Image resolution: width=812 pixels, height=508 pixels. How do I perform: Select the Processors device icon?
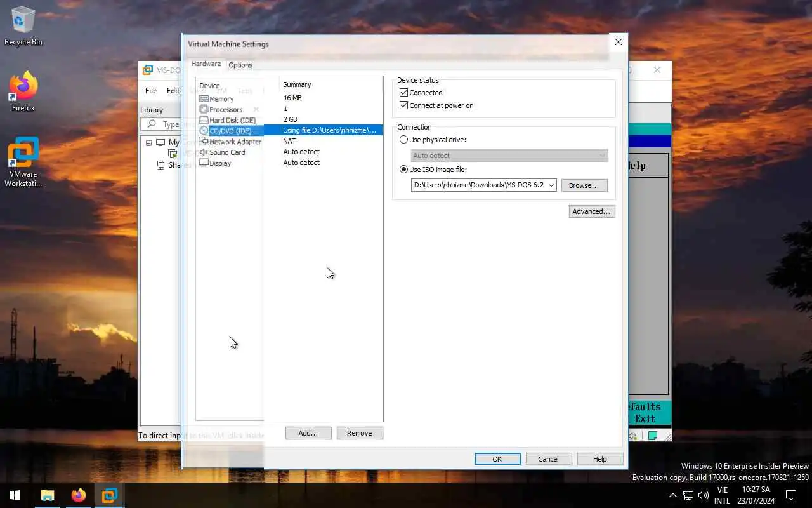[204, 109]
